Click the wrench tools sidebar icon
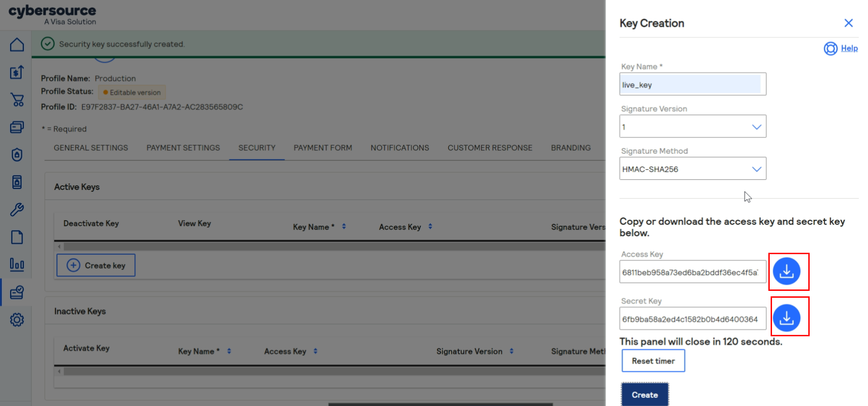The image size is (868, 406). (x=17, y=210)
